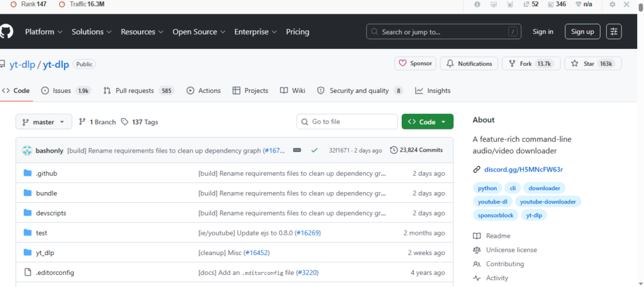This screenshot has height=287, width=644.
Task: Click the .editorconfig file icon
Action: coord(28,272)
